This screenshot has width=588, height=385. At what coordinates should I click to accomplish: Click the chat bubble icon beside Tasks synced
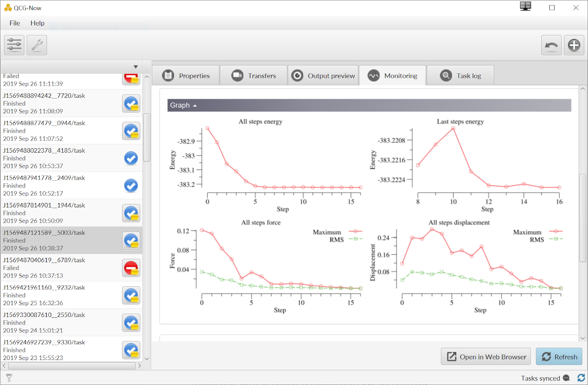click(x=566, y=378)
